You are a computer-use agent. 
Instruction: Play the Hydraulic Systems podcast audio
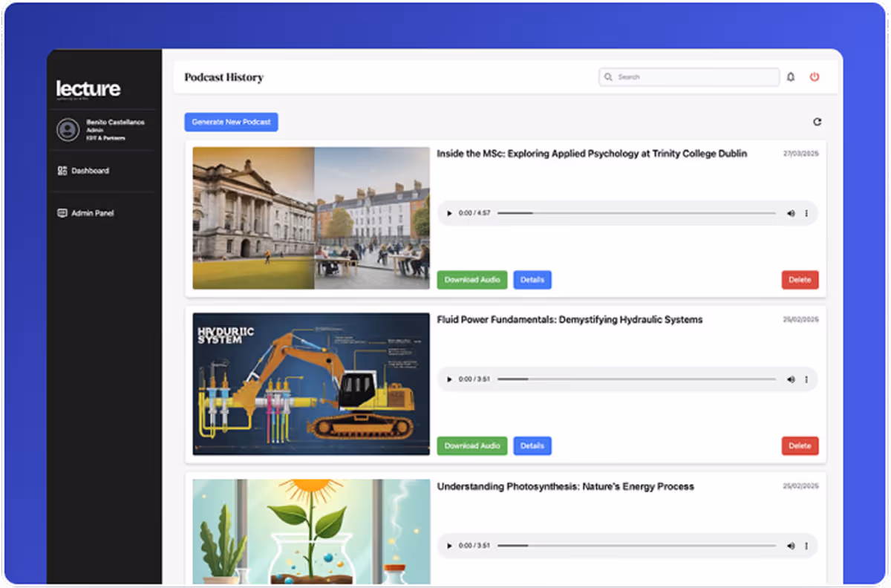click(449, 379)
